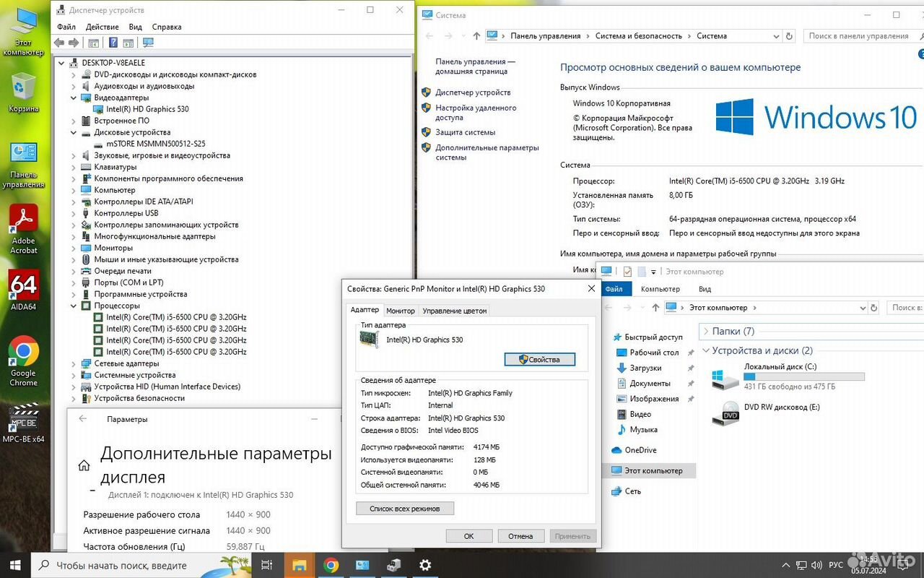Open the Панель управления desktop icon
Viewport: 924px width, 578px height.
pyautogui.click(x=24, y=165)
